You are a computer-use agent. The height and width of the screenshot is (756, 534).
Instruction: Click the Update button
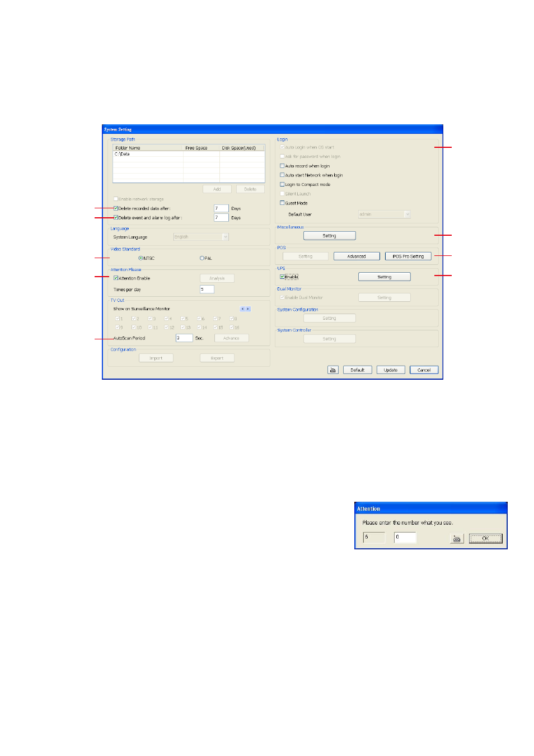(x=391, y=370)
